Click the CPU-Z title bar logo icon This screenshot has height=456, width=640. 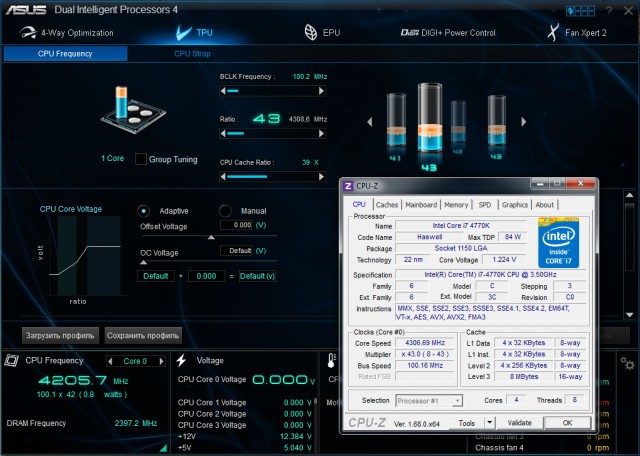click(x=348, y=186)
